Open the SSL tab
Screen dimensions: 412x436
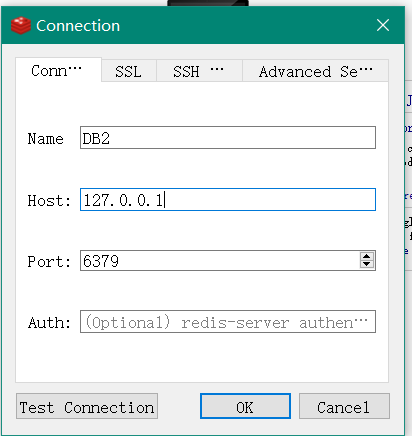[x=129, y=71]
